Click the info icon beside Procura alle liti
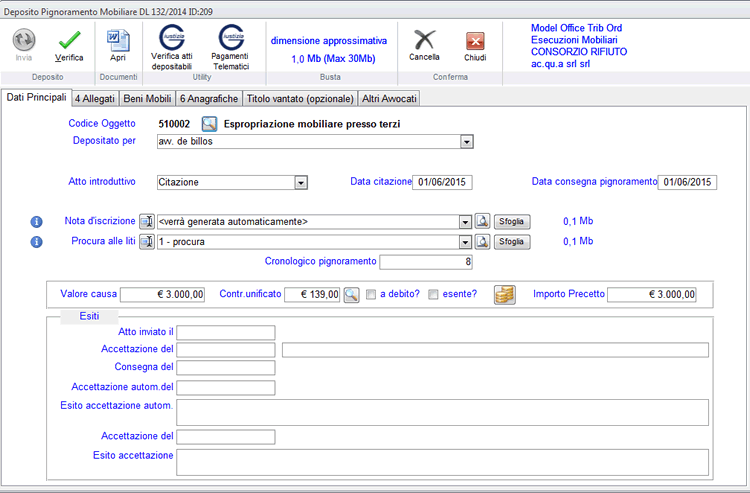Screen dimensions: 750x493 click(x=36, y=242)
